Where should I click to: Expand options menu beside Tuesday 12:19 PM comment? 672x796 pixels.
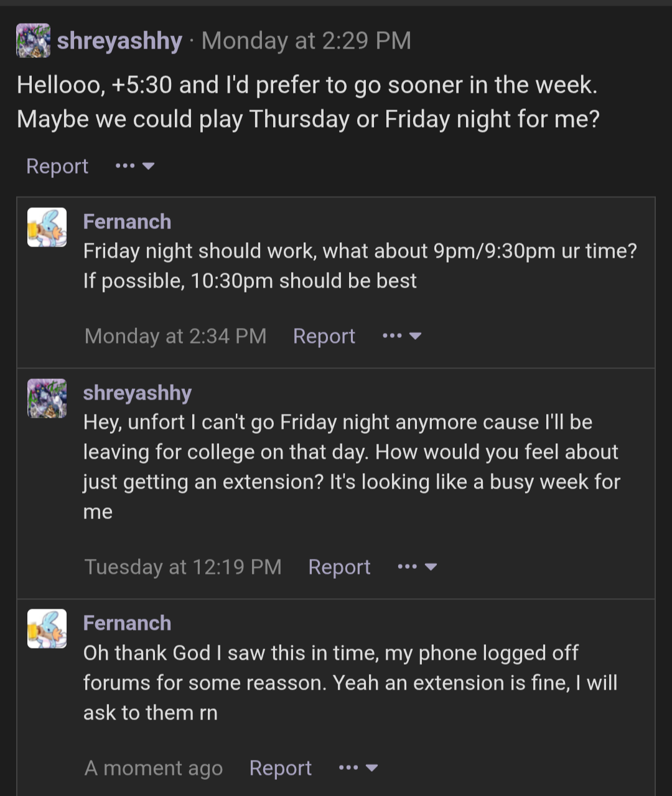[417, 567]
